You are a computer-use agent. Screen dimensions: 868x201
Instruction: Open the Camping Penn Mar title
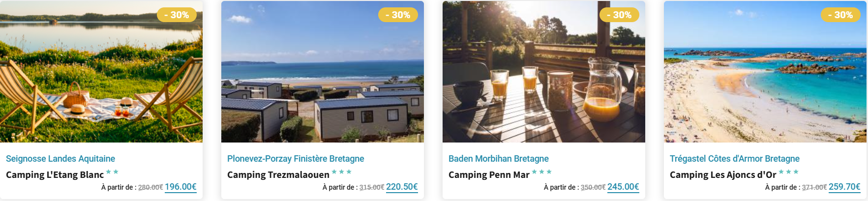tap(489, 175)
